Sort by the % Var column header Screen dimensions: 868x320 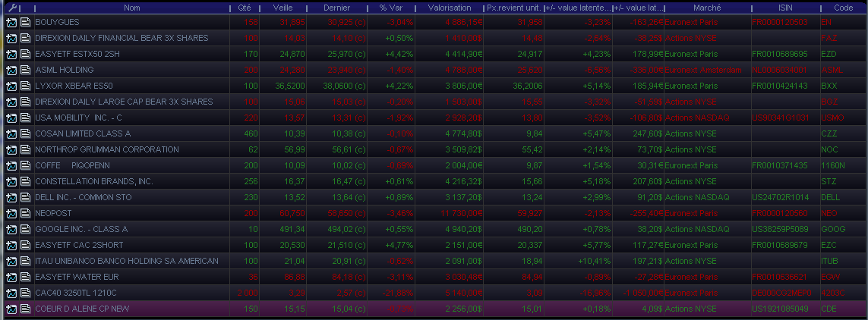[391, 8]
